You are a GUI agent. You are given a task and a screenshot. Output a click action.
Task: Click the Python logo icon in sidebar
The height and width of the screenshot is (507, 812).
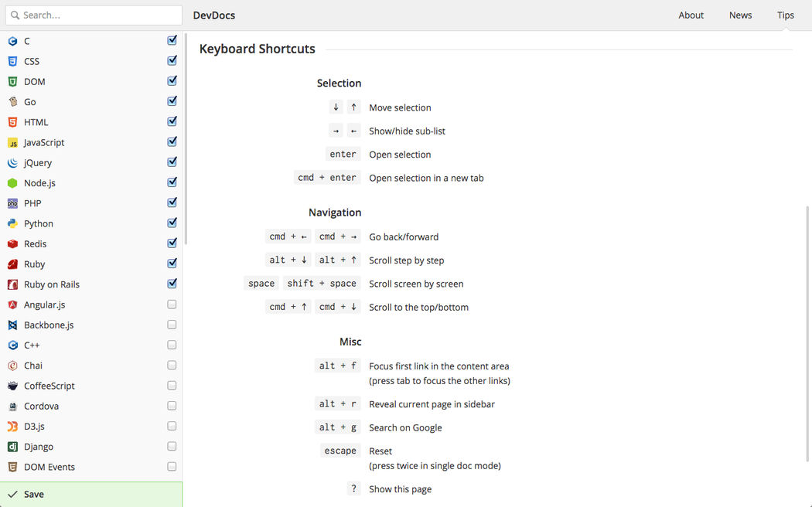coord(12,223)
